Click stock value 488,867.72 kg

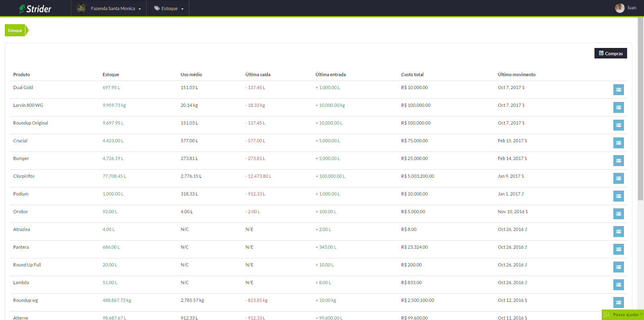click(x=117, y=300)
